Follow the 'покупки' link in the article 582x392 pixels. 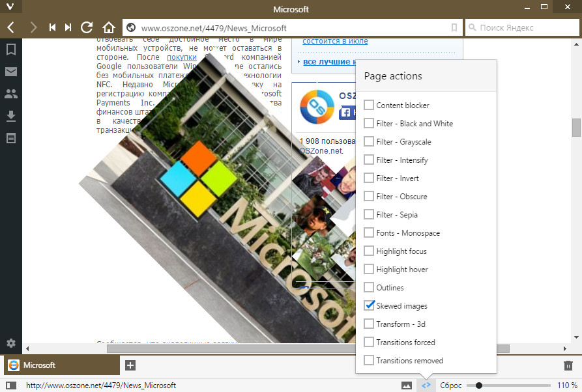[x=181, y=57]
